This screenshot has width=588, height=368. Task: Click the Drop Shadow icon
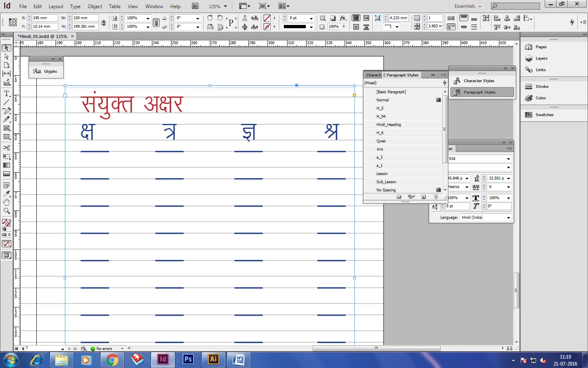333,18
